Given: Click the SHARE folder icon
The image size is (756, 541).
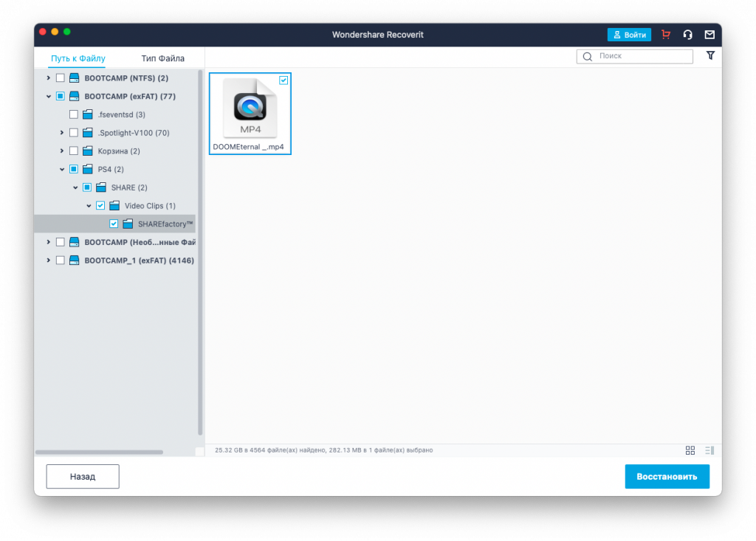Looking at the screenshot, I should click(x=100, y=187).
